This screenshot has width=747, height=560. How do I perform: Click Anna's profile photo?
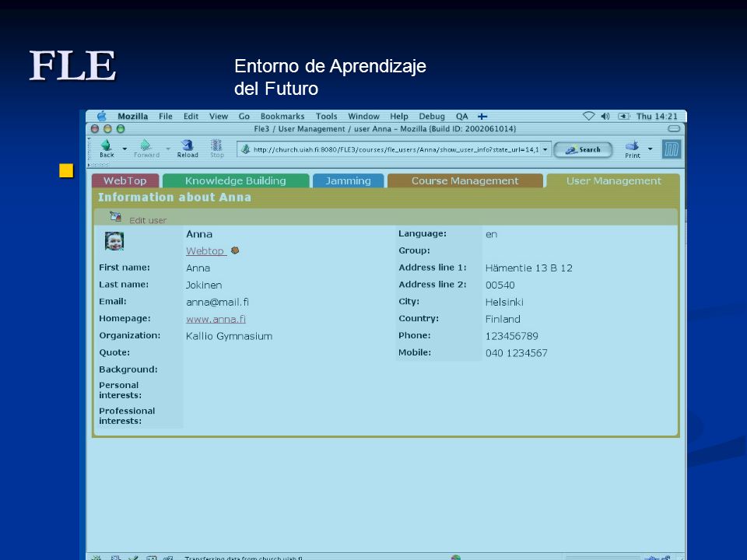114,241
